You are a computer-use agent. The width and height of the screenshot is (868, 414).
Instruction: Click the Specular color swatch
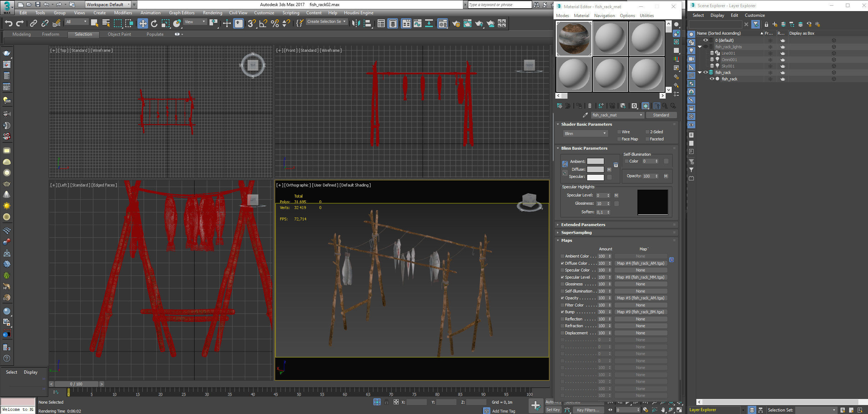point(595,177)
